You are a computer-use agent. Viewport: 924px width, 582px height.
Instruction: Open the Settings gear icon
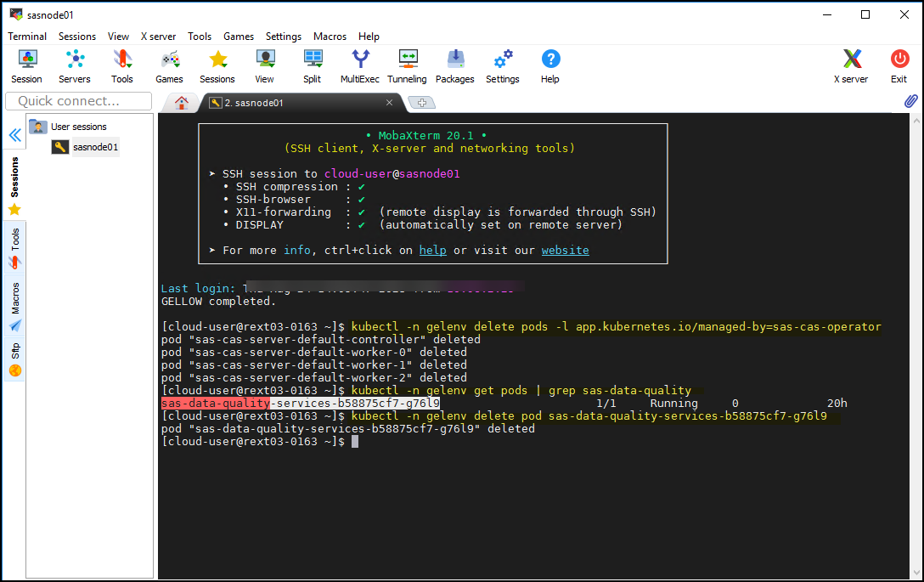click(x=502, y=61)
